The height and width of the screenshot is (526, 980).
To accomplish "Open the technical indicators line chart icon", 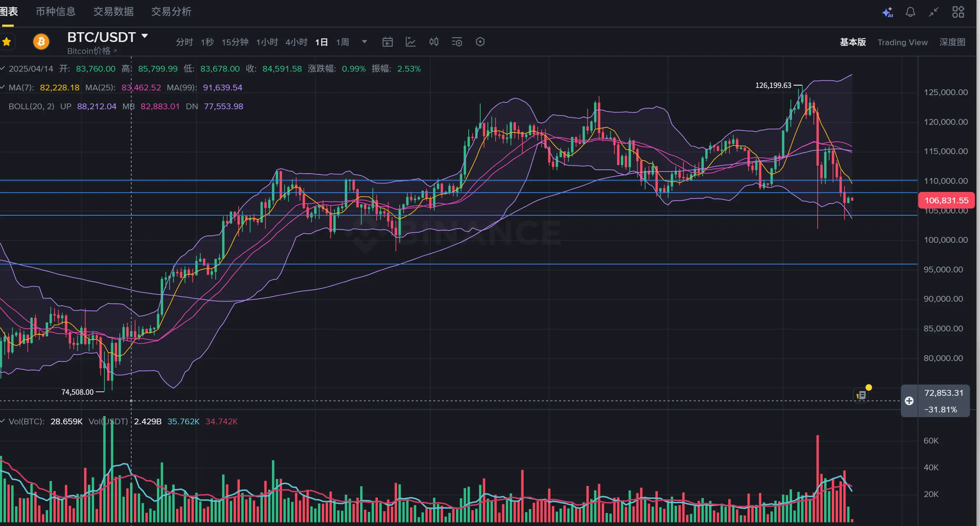I will (x=410, y=42).
